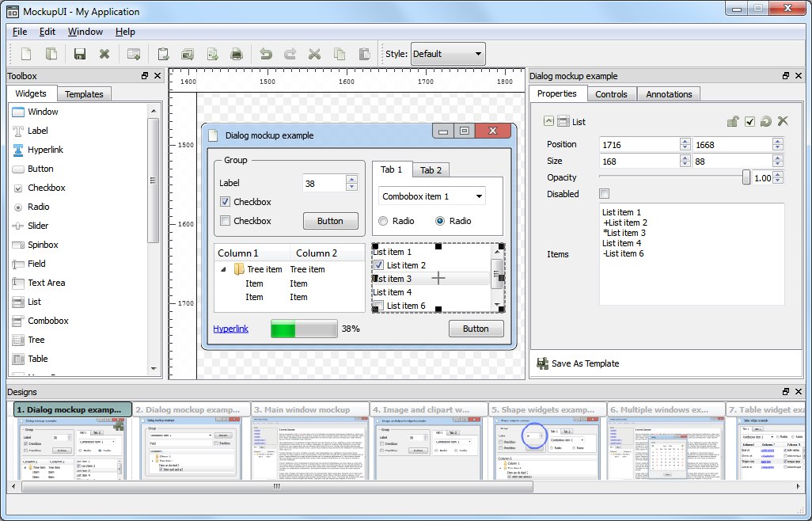Increase the Size height 88 stepper
The image size is (812, 521).
point(777,158)
